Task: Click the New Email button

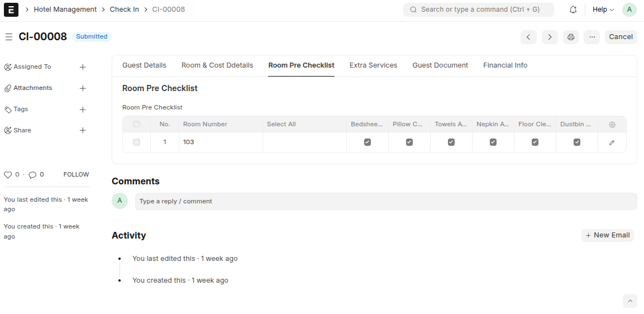Action: pyautogui.click(x=608, y=236)
